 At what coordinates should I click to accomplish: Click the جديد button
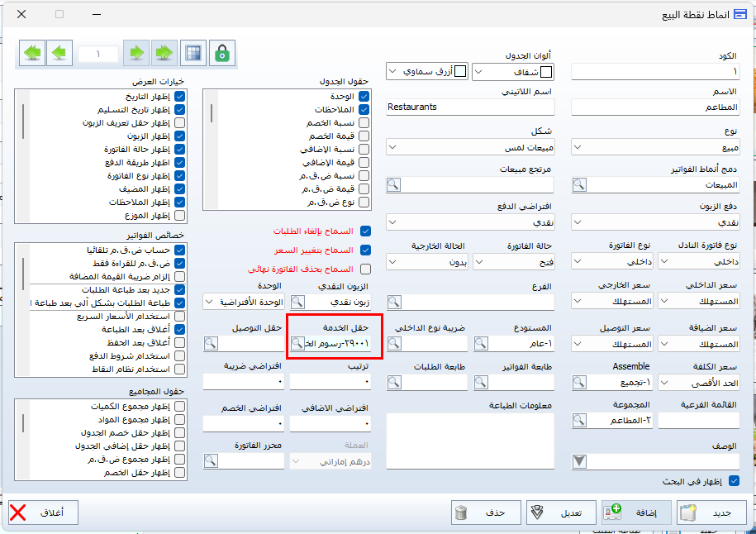coord(711,513)
